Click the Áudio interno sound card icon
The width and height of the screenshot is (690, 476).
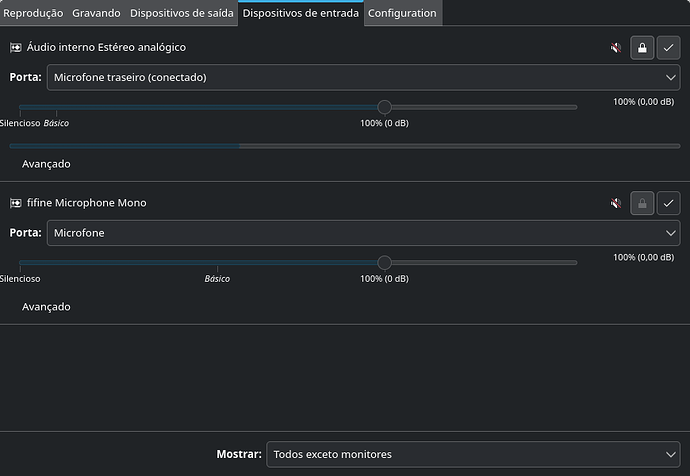click(x=16, y=48)
